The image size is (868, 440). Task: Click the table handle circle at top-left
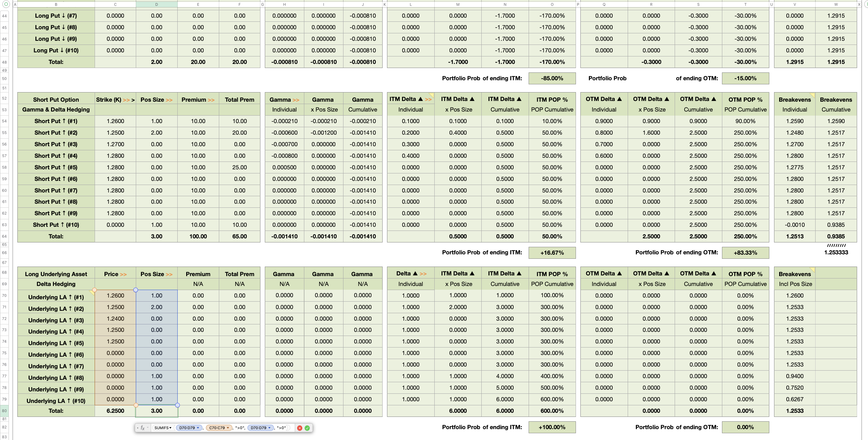(6, 4)
